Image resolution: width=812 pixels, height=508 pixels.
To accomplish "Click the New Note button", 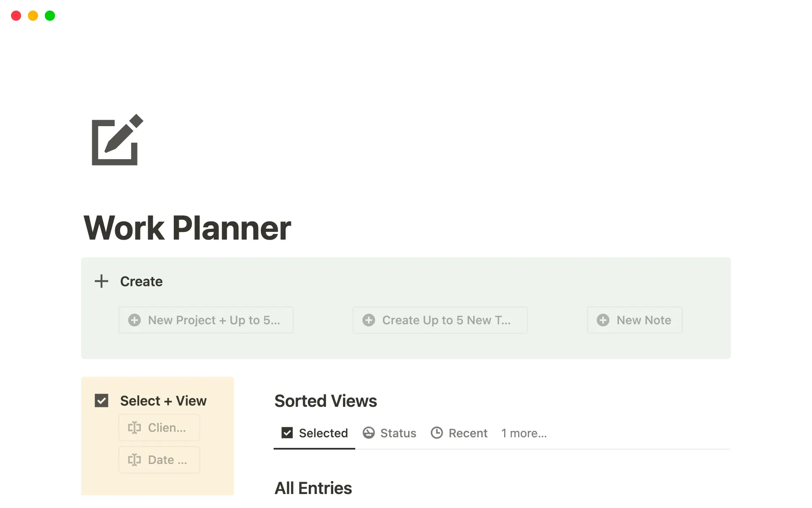I will pyautogui.click(x=634, y=320).
